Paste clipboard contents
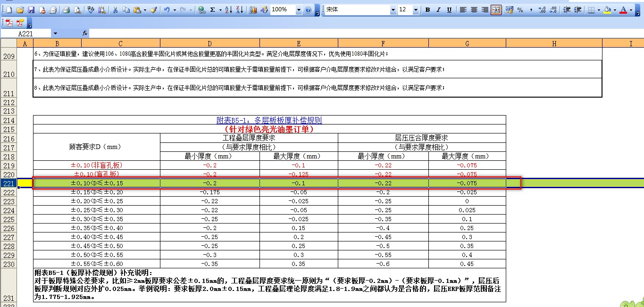This screenshot has height=307, width=644. pyautogui.click(x=137, y=10)
